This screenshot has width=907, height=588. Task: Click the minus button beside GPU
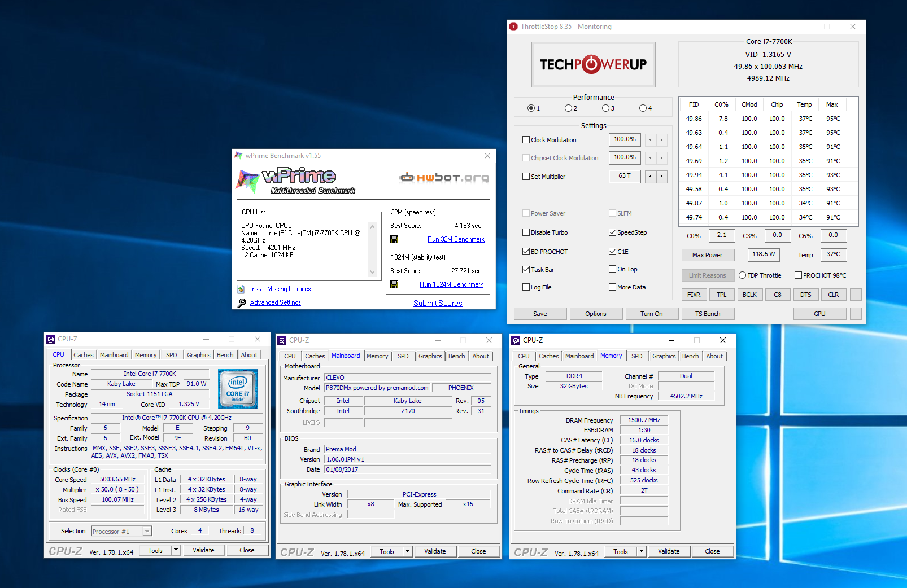coord(856,314)
